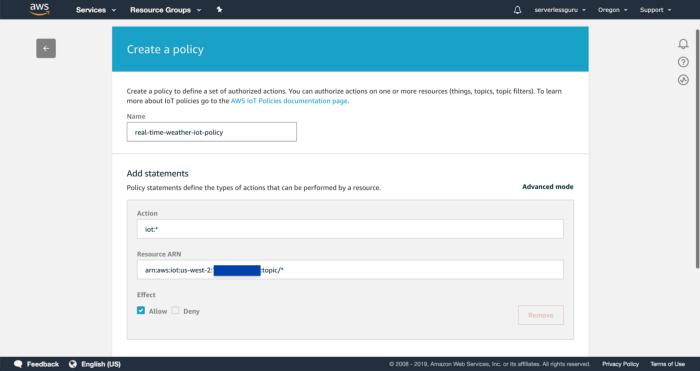Click the AWS logo home icon
Image resolution: width=700 pixels, height=371 pixels.
[x=39, y=9]
